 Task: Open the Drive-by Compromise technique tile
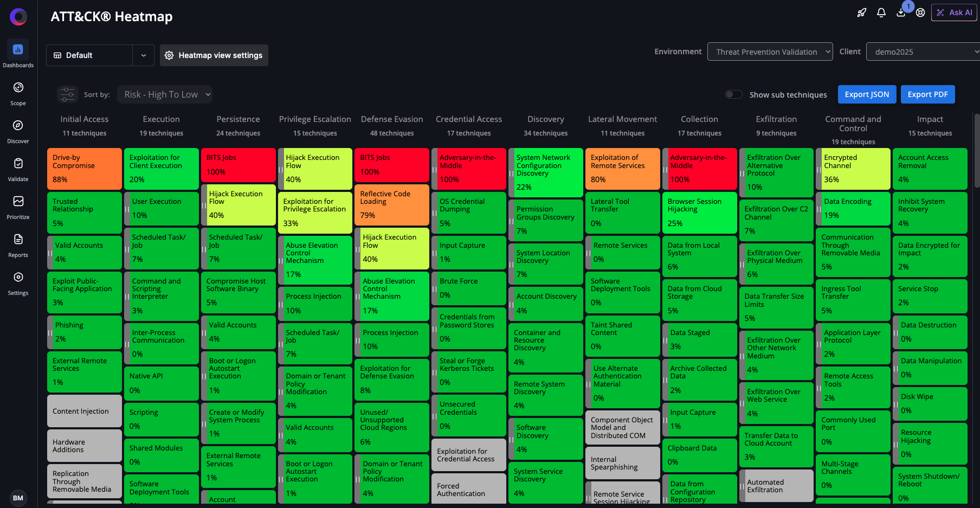click(x=84, y=169)
